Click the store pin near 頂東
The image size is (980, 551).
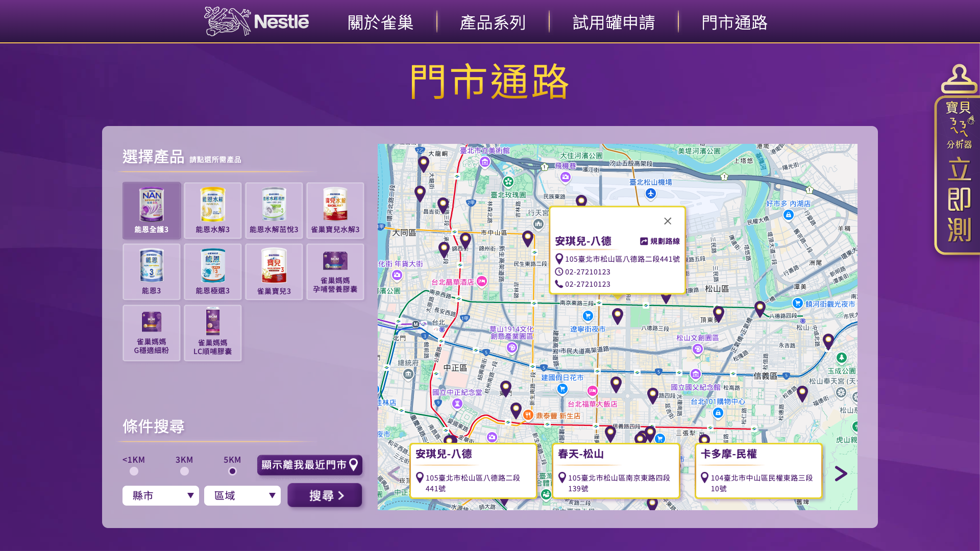coord(719,314)
